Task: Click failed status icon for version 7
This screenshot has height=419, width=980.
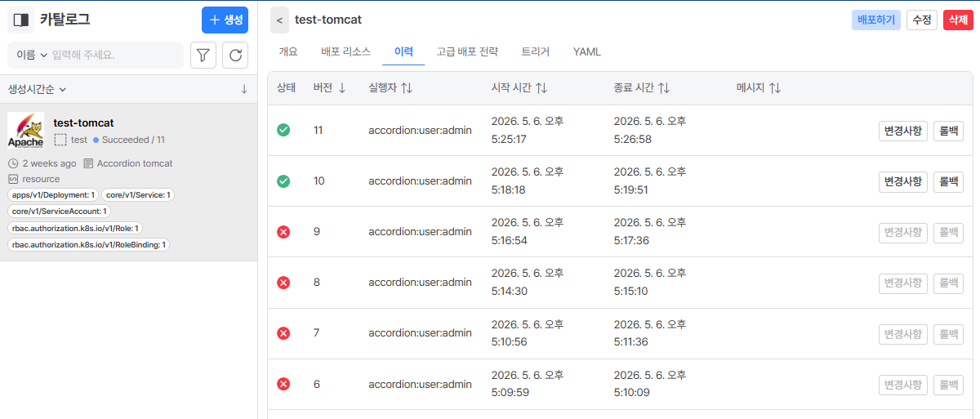Action: (283, 333)
